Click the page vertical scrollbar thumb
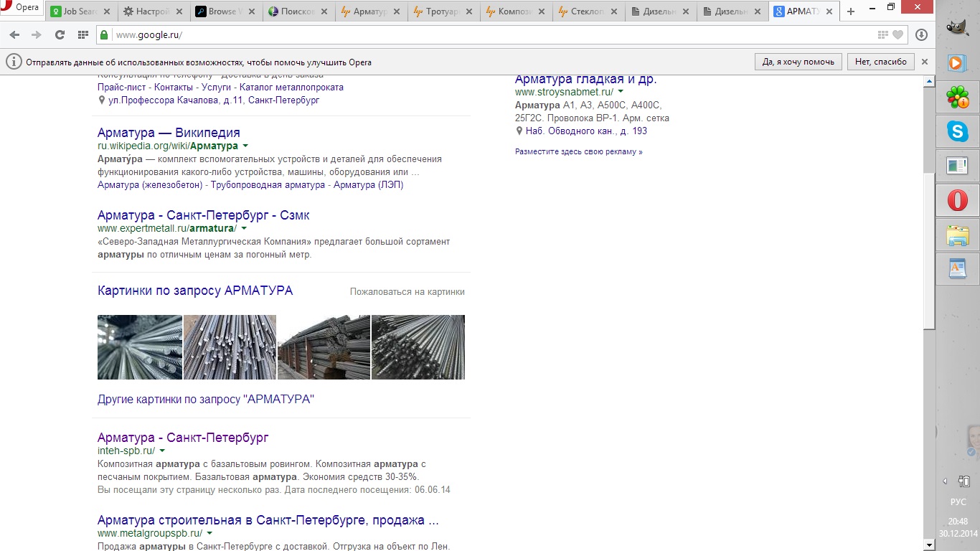980x551 pixels. pos(929,251)
